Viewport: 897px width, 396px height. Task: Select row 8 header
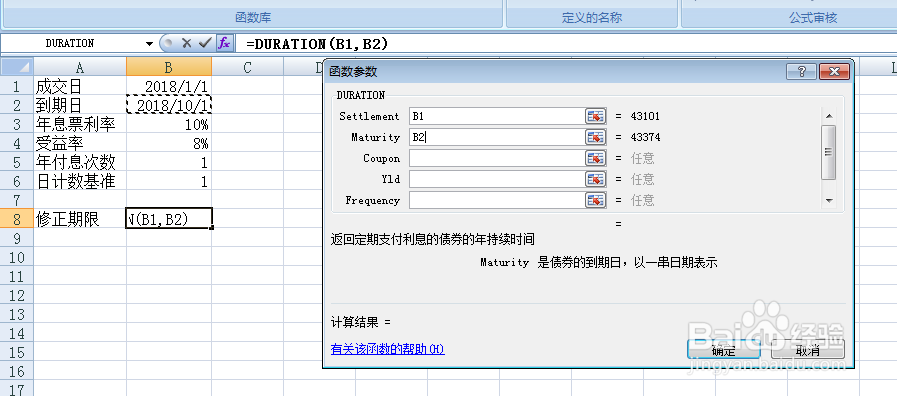click(17, 219)
